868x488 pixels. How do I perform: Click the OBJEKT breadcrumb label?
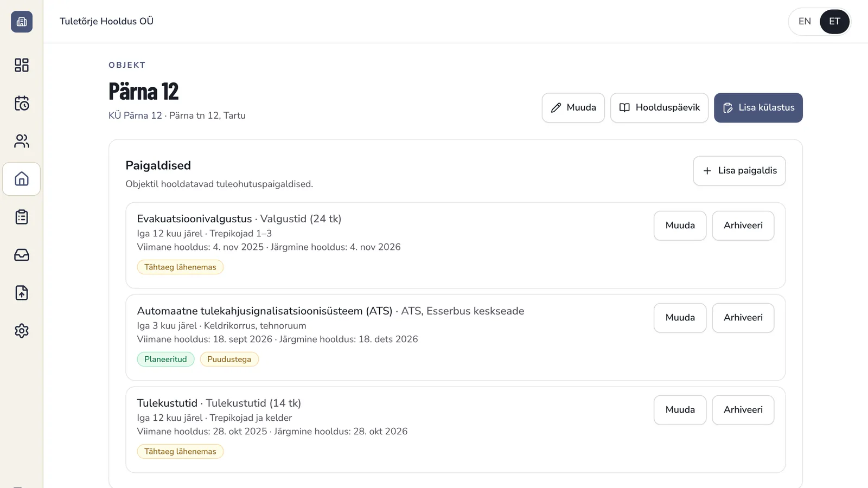(127, 65)
